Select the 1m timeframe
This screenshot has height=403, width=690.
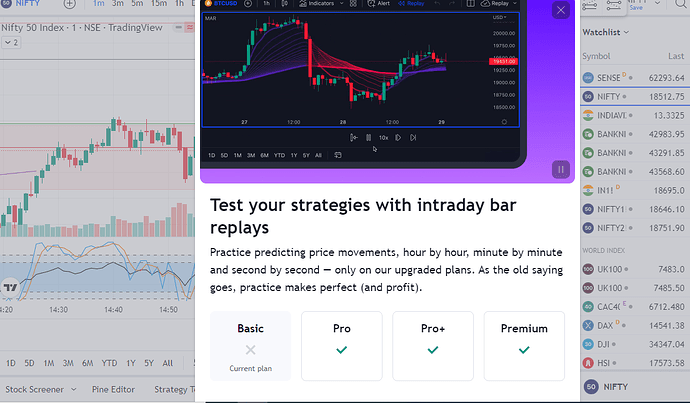pos(99,4)
